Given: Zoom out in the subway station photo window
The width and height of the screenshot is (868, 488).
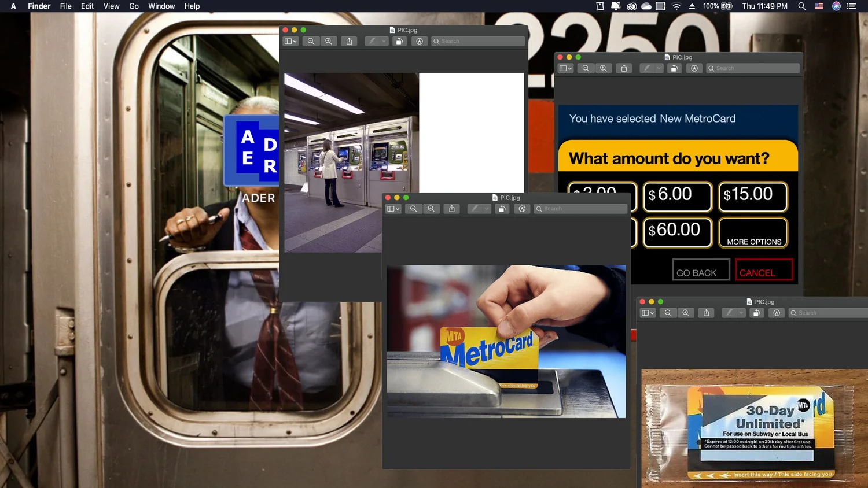Looking at the screenshot, I should (311, 41).
